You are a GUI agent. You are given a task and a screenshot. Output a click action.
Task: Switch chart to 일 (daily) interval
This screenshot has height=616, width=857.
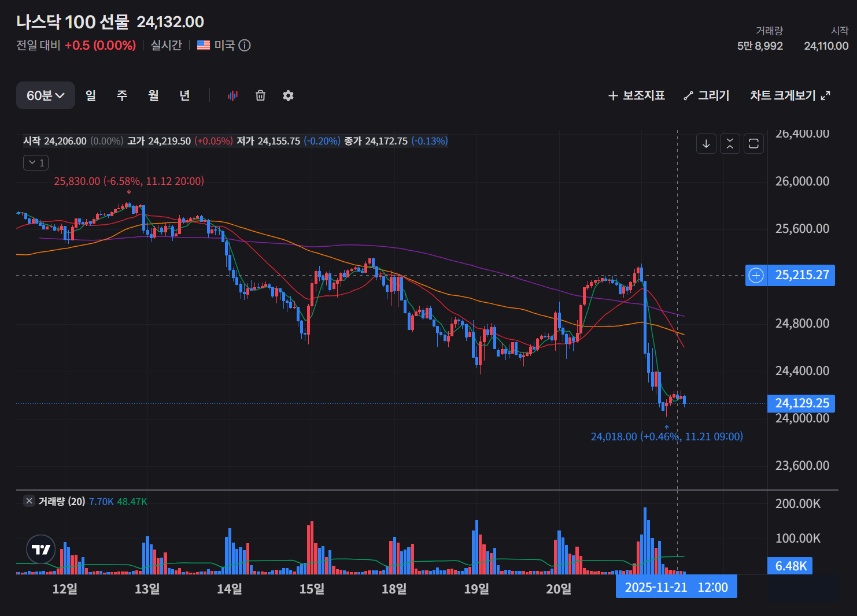[x=91, y=95]
